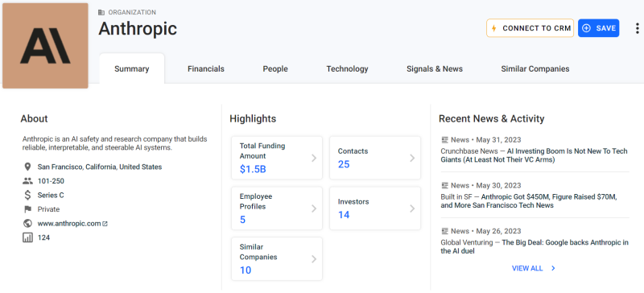This screenshot has height=293, width=644.
Task: Switch to the Financials tab
Action: coord(206,69)
